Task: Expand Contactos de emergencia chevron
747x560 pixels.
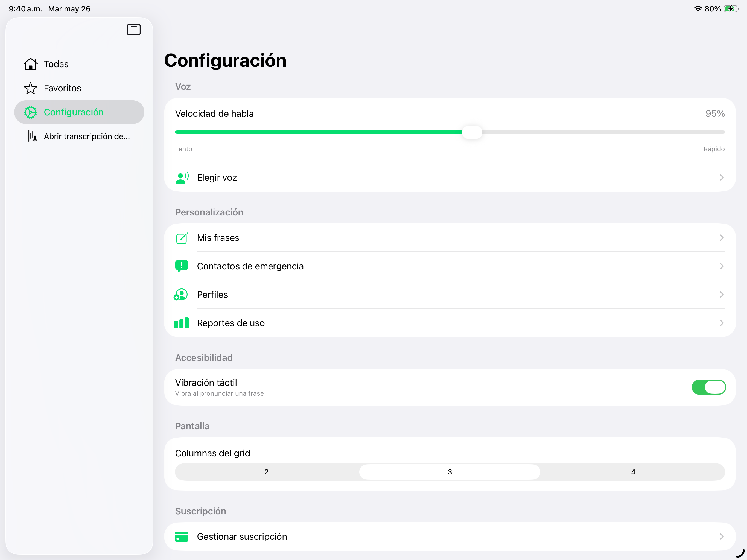Action: click(722, 266)
